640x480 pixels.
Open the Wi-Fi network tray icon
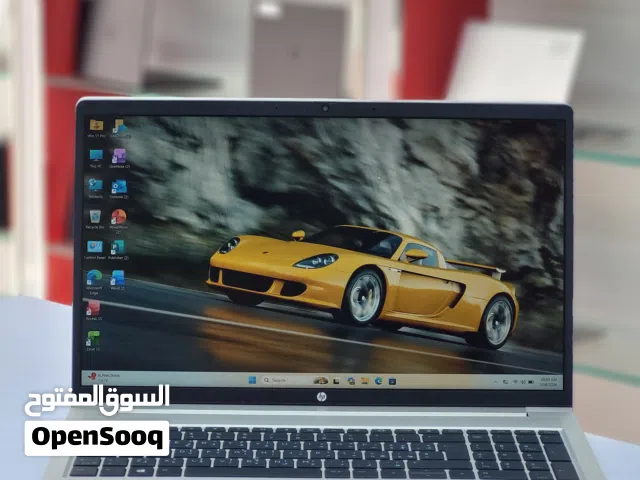point(515,382)
